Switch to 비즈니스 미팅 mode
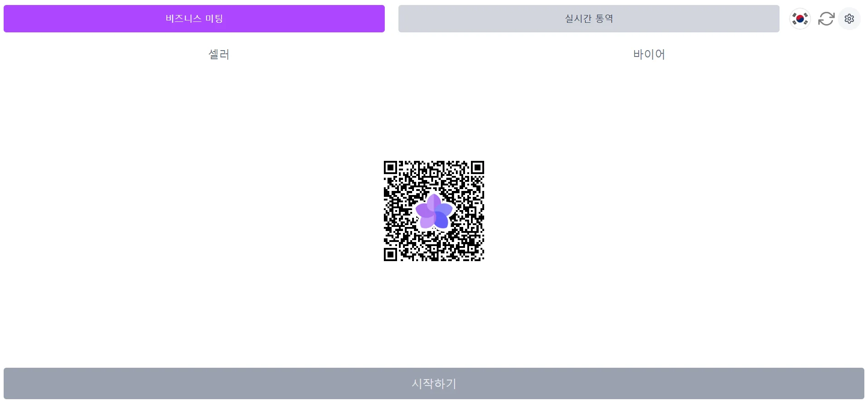The width and height of the screenshot is (868, 401). 194,19
